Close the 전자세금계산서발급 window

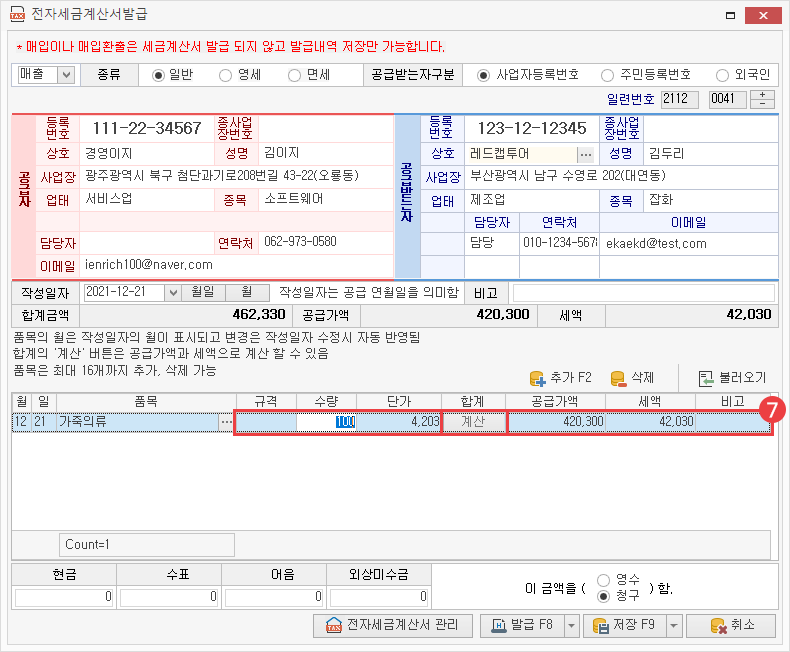763,16
